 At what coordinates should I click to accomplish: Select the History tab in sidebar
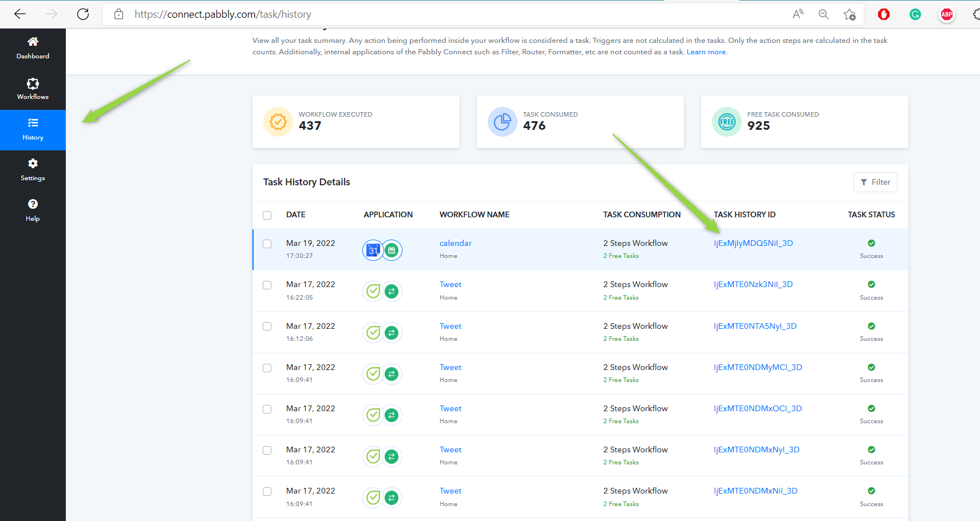(x=33, y=129)
